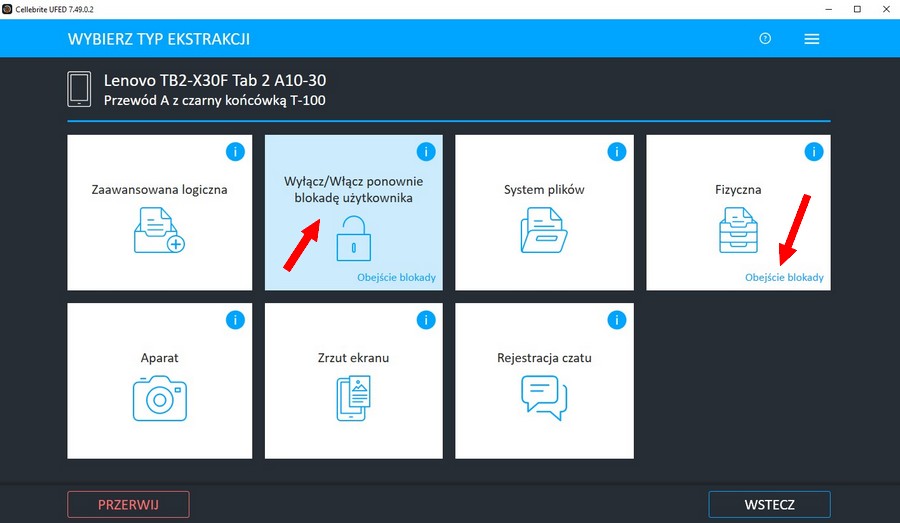Open the hamburger menu in header
900x523 pixels.
click(812, 39)
